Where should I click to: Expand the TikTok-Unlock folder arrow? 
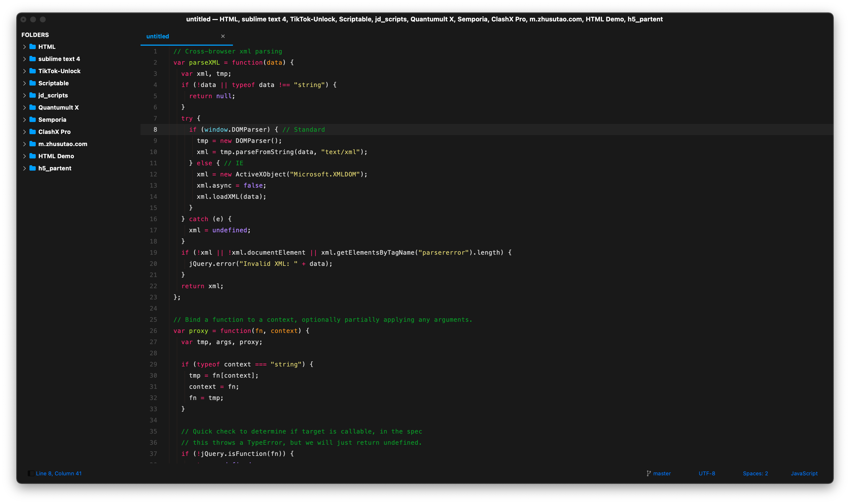[x=25, y=71]
